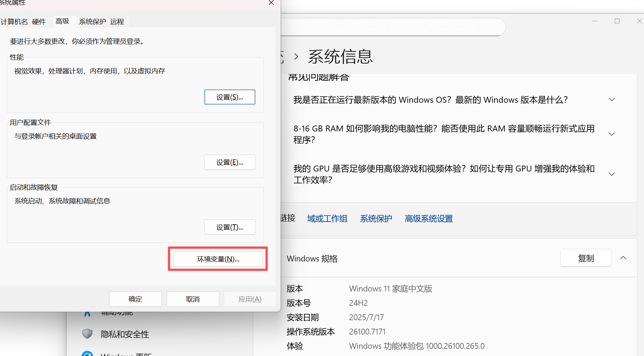This screenshot has width=644, height=356.
Task: Collapse the Windows 规格 section
Action: pyautogui.click(x=623, y=258)
